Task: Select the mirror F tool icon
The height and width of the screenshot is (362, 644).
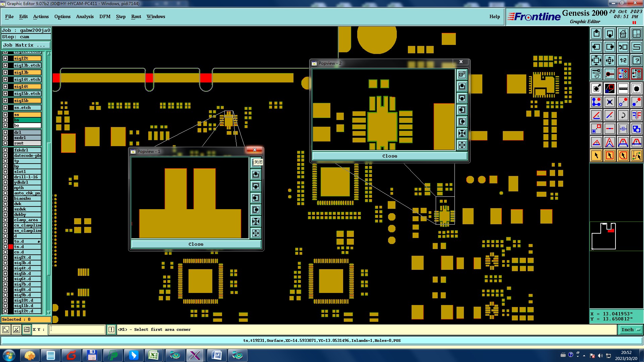Action: pyautogui.click(x=636, y=115)
